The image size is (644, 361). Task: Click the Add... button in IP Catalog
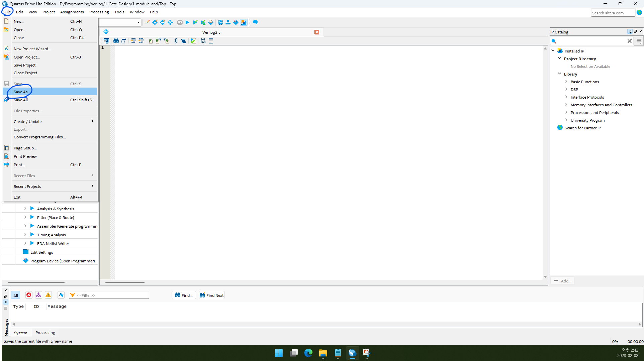[563, 281]
